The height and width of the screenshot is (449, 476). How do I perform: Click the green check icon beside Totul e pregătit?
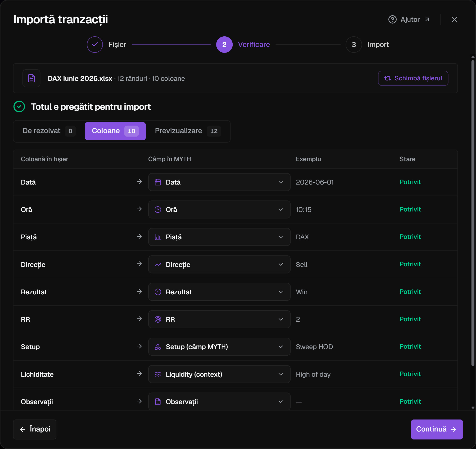19,106
